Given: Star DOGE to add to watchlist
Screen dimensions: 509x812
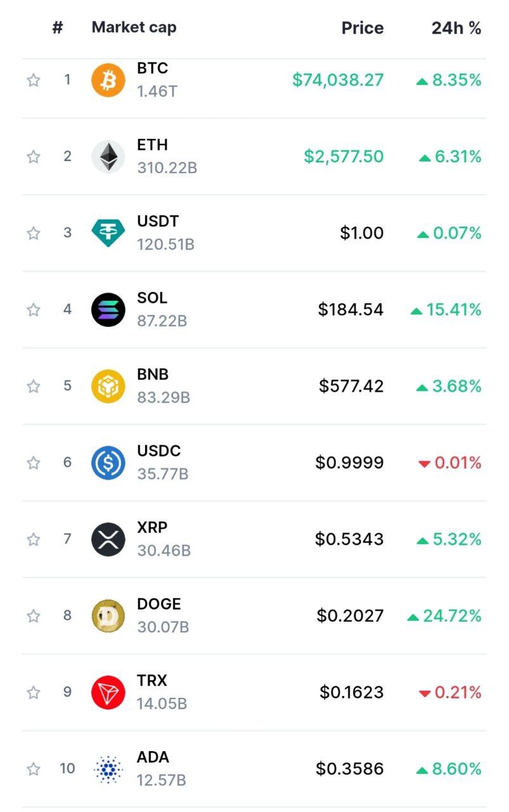Looking at the screenshot, I should point(34,616).
